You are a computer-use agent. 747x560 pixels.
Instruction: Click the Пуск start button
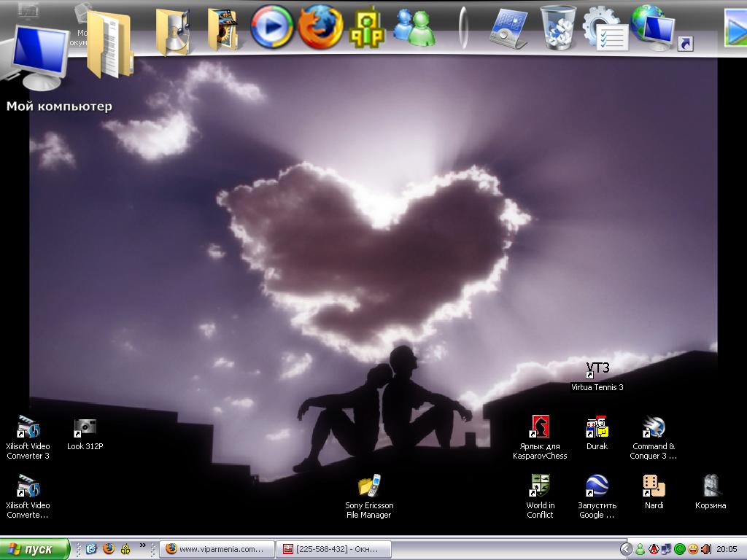[x=35, y=549]
